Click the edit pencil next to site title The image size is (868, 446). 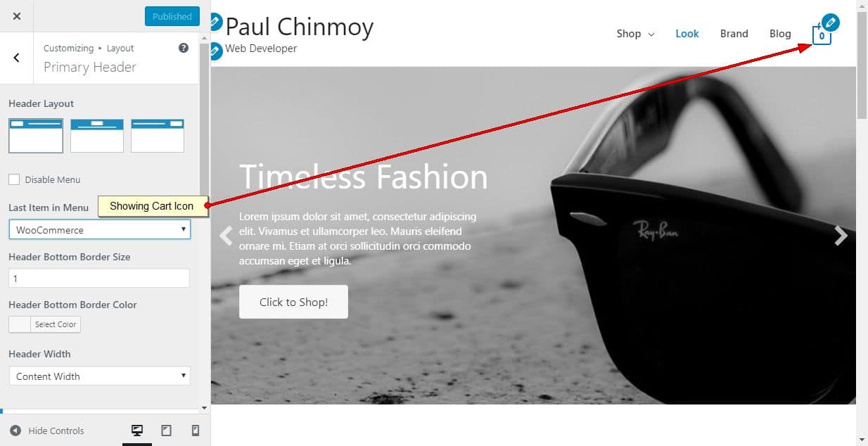(215, 21)
